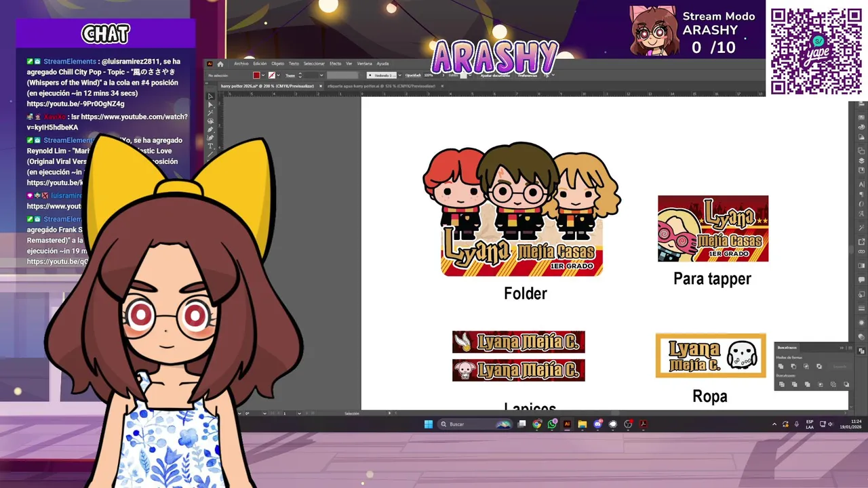Screen dimensions: 868x488
Task: Click the Unite shape mode icon in Buscatrazos
Action: [x=781, y=366]
